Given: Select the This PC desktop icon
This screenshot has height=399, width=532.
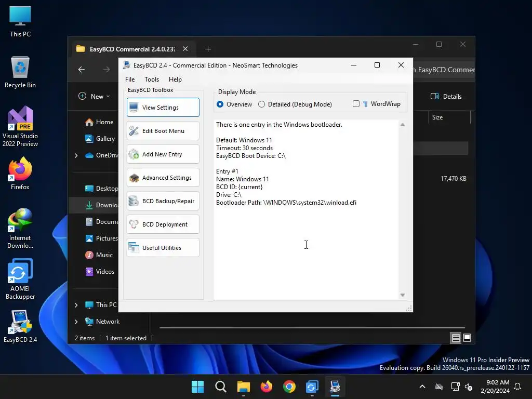Looking at the screenshot, I should [20, 21].
